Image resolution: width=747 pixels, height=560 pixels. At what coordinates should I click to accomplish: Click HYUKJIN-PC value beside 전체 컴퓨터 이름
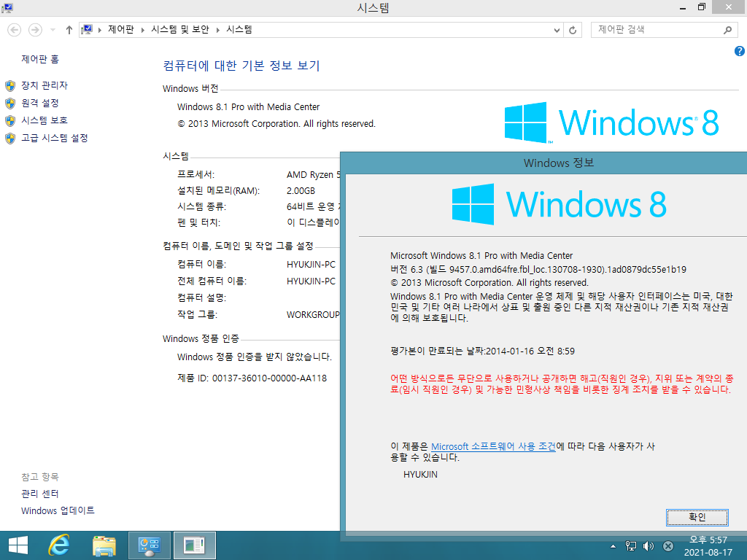(311, 281)
